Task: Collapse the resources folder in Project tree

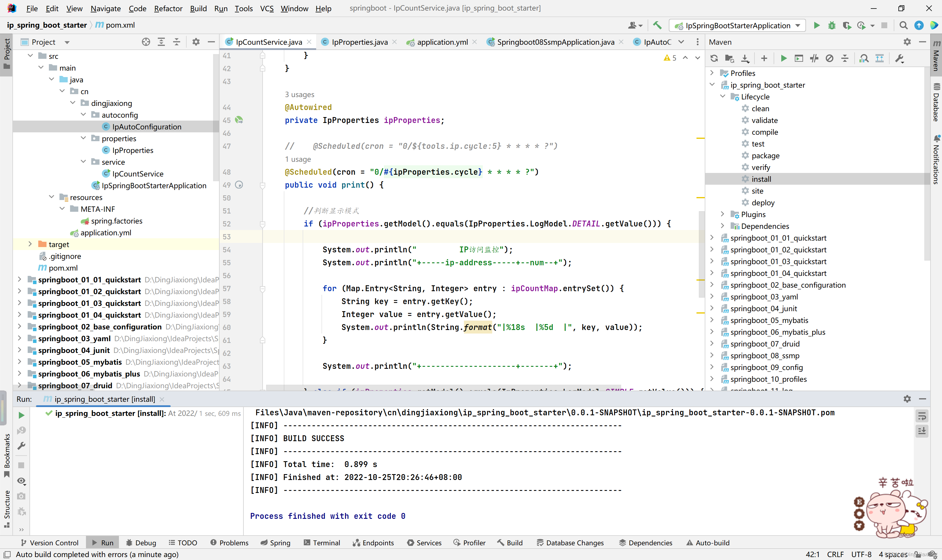Action: (51, 197)
